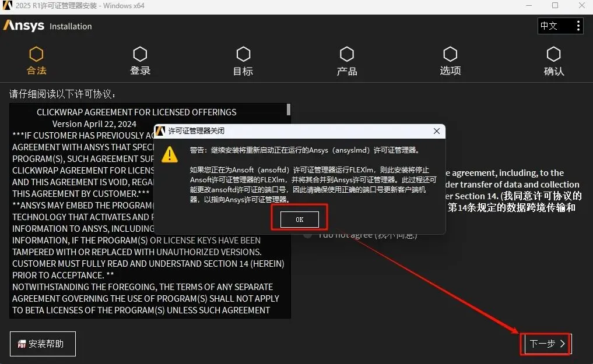This screenshot has width=593, height=364.
Task: Close the 许可证管理器关闭 dialog with X
Action: point(436,131)
